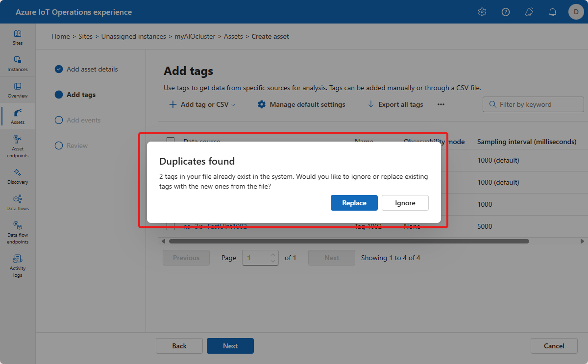Go to Sites in the sidebar
588x364 pixels.
[x=18, y=37]
